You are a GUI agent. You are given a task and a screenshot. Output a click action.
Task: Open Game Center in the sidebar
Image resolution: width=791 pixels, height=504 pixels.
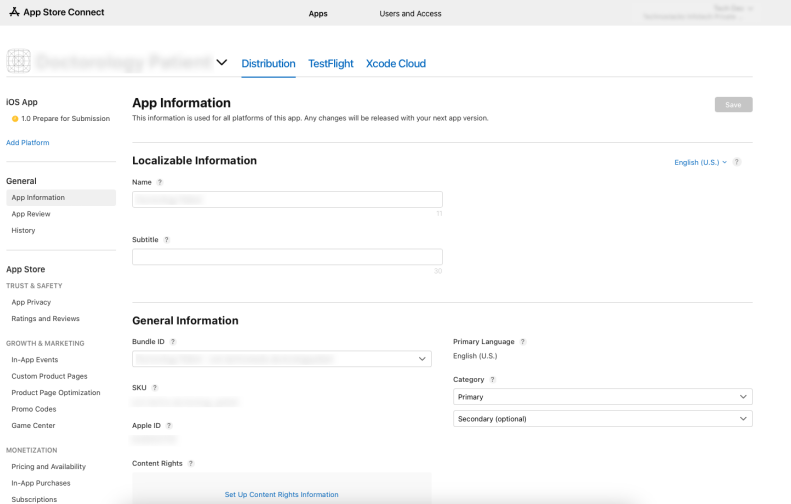coord(33,425)
